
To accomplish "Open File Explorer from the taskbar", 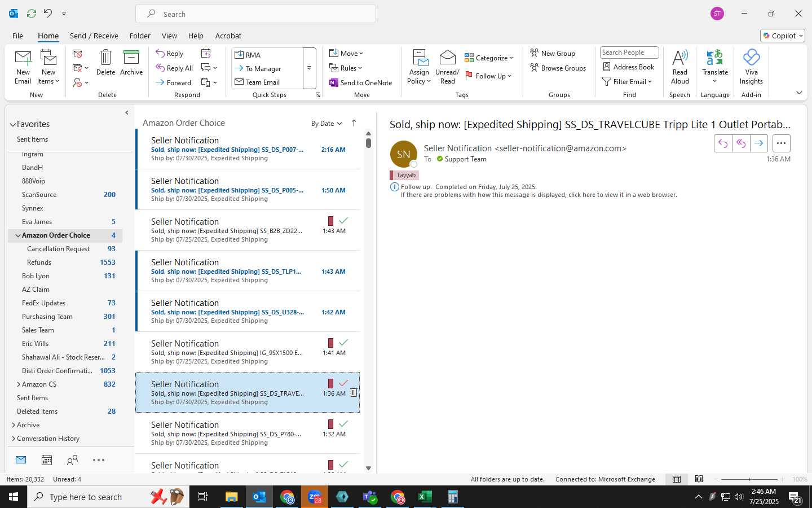I will click(232, 497).
